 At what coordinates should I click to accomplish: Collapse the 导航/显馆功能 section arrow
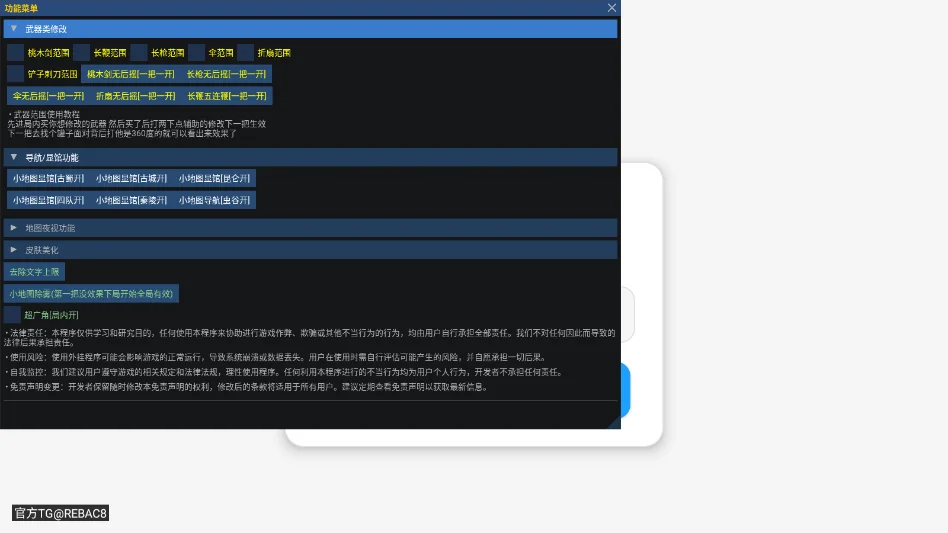(14, 157)
